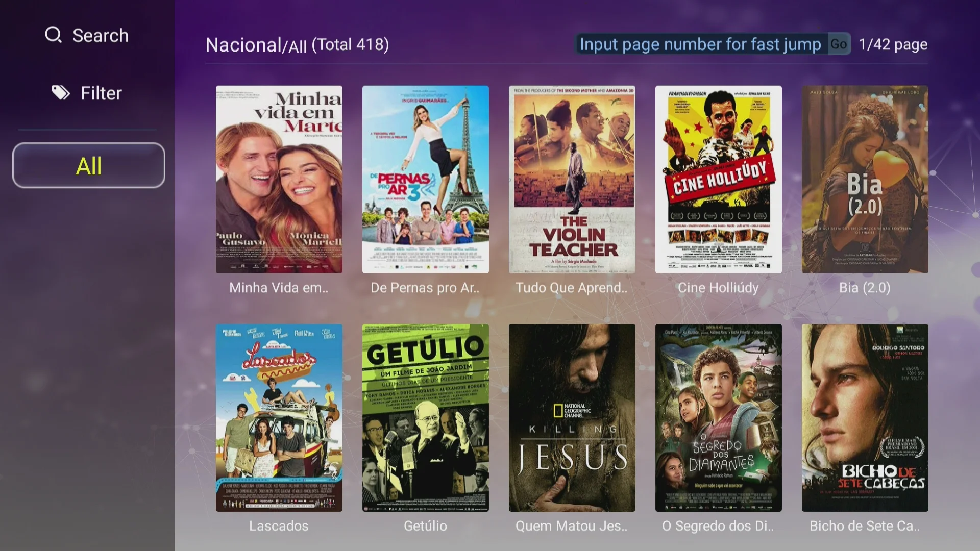The height and width of the screenshot is (551, 980).
Task: Click the '1/42 page' indicator
Action: (x=893, y=45)
